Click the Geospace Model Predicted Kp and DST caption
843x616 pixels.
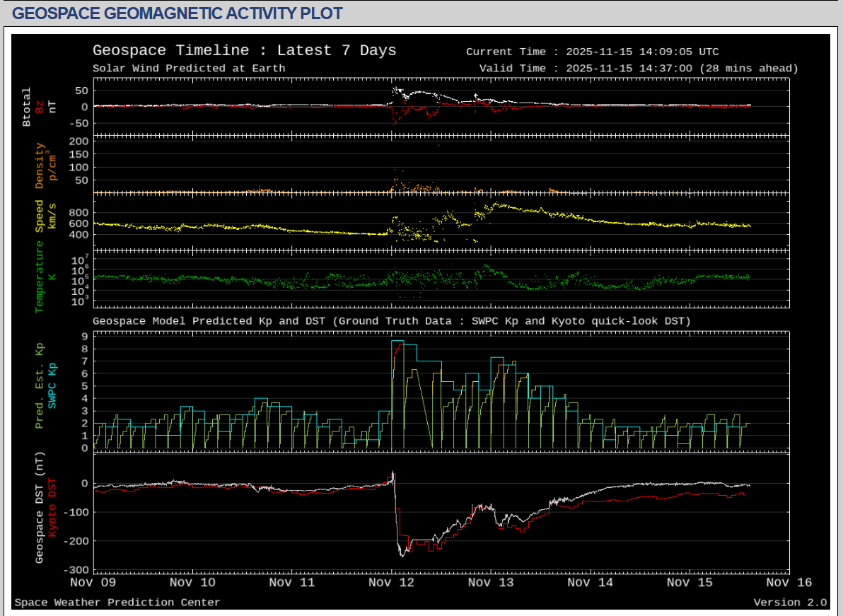point(391,321)
